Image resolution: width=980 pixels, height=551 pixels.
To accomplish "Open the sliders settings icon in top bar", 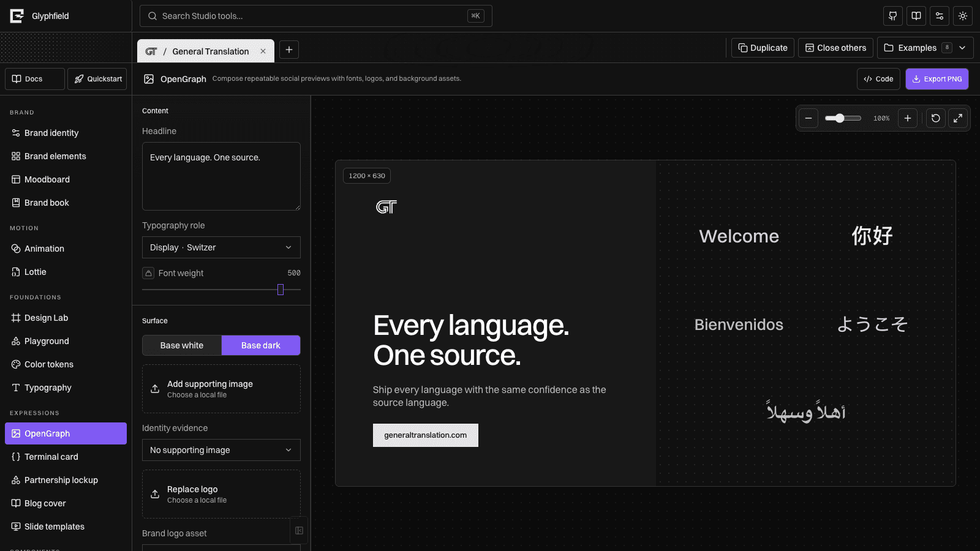I will coord(940,16).
